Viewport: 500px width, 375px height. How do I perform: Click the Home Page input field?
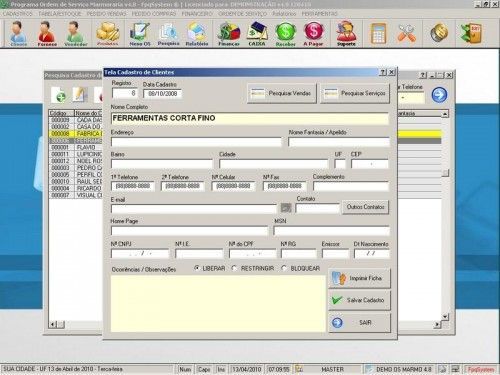(x=189, y=231)
